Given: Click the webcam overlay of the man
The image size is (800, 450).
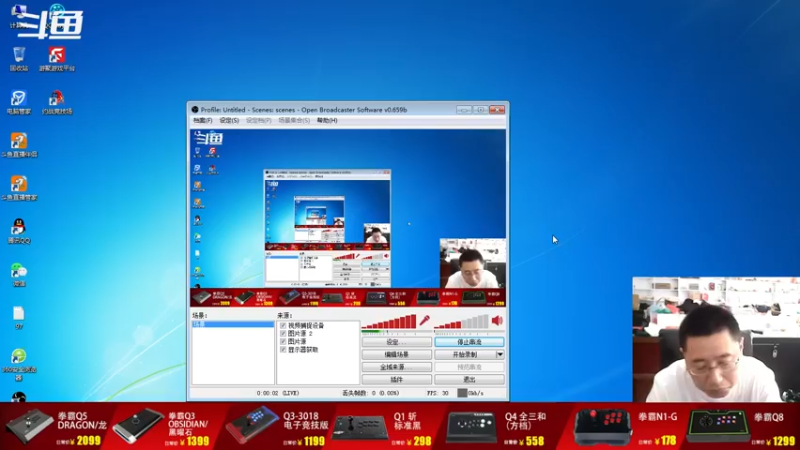Looking at the screenshot, I should pyautogui.click(x=716, y=339).
